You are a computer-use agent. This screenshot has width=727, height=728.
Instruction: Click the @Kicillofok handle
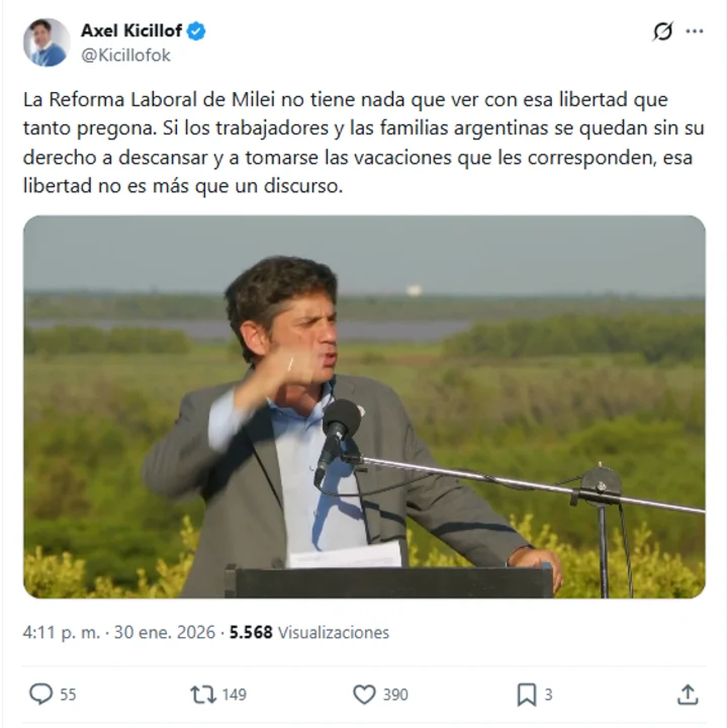pyautogui.click(x=126, y=55)
